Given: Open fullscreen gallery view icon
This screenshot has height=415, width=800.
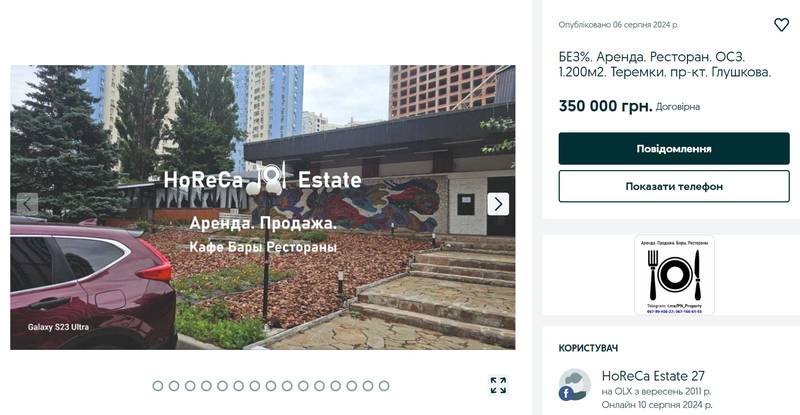Looking at the screenshot, I should tap(498, 385).
